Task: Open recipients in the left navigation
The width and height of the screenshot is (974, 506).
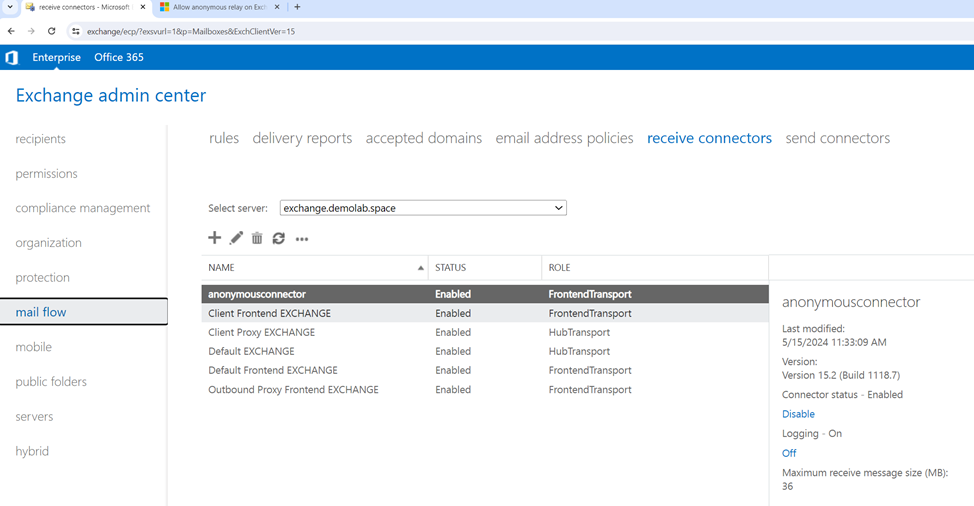Action: tap(41, 139)
